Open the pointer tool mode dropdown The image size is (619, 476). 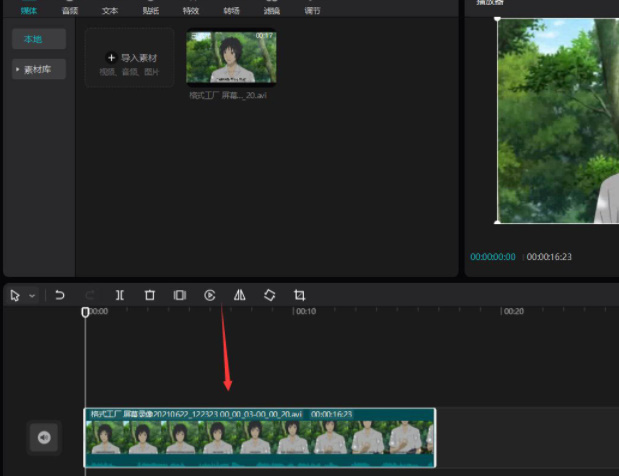[x=32, y=296]
